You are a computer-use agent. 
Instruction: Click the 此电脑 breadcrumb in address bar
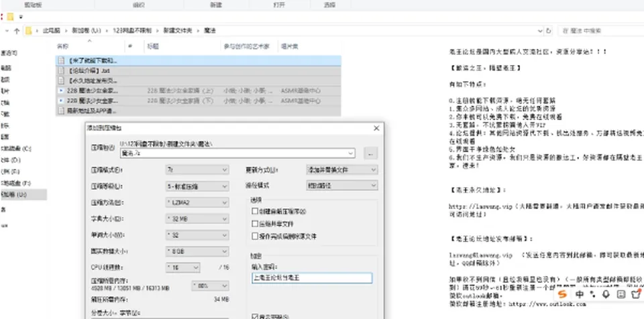(52, 31)
